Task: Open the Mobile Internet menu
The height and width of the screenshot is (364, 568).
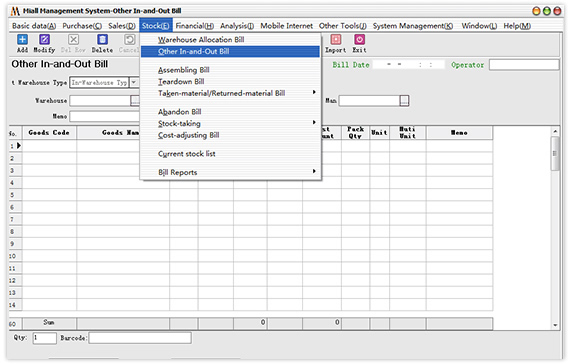Action: (286, 26)
